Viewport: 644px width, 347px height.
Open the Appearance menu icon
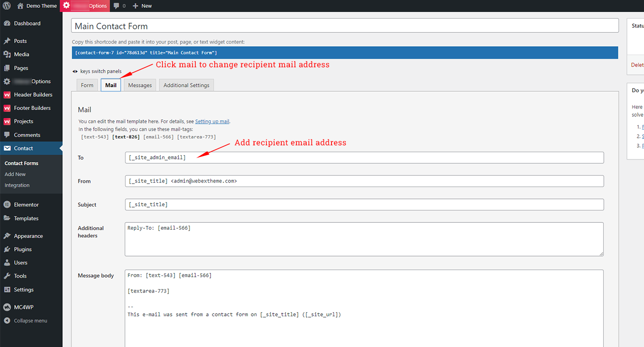click(7, 236)
